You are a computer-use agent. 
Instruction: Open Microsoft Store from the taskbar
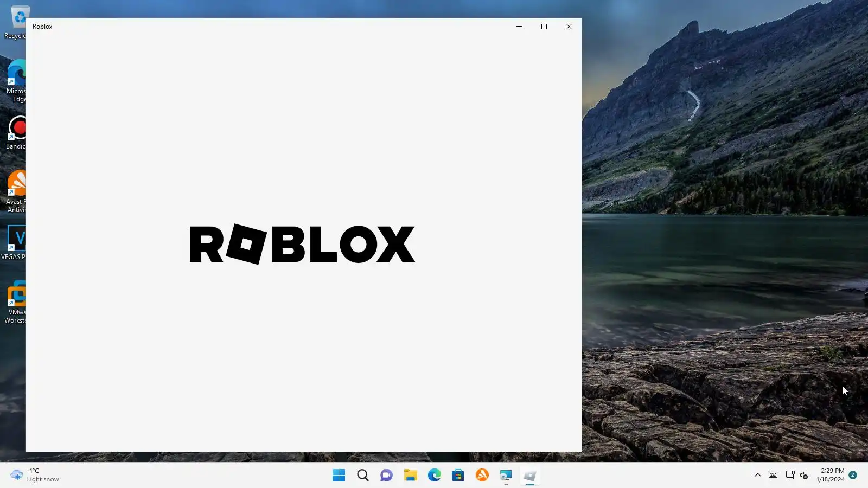click(x=458, y=476)
